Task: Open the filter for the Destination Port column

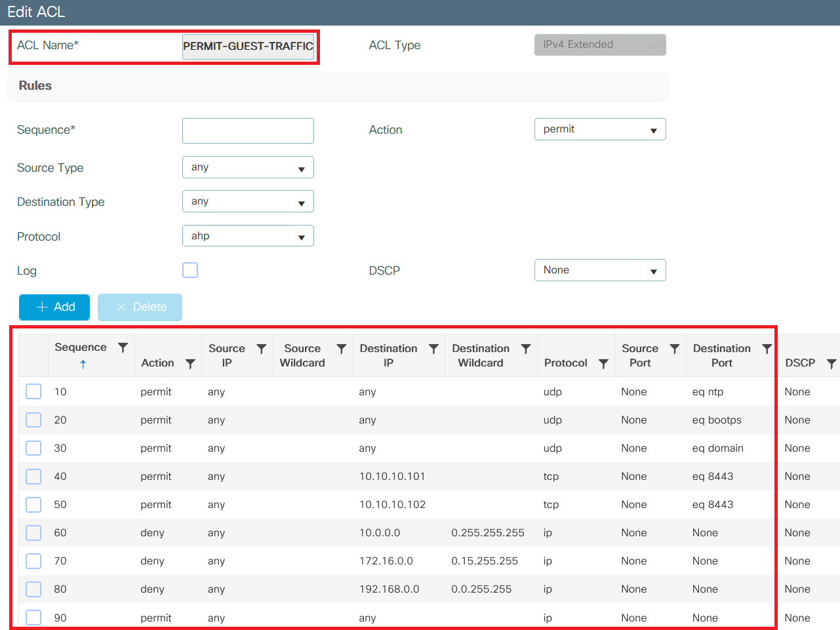Action: (x=767, y=348)
